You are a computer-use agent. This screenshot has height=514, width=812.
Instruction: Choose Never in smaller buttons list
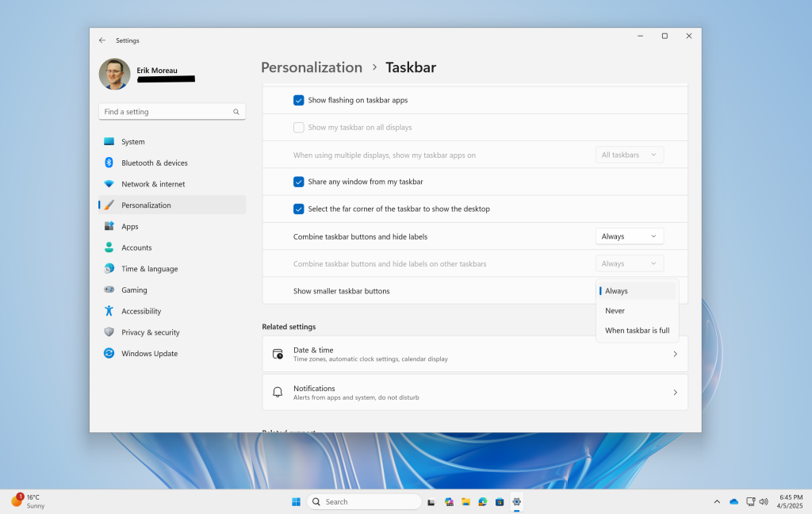[615, 311]
